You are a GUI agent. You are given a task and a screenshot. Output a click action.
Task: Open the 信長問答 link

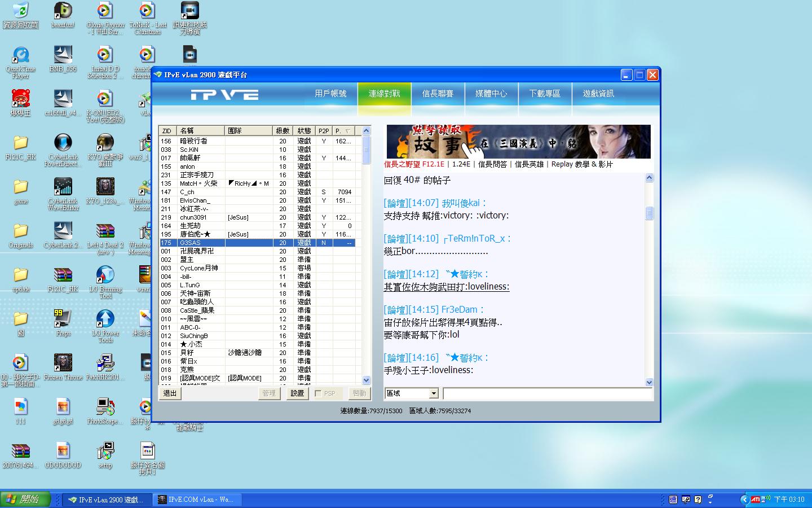492,164
